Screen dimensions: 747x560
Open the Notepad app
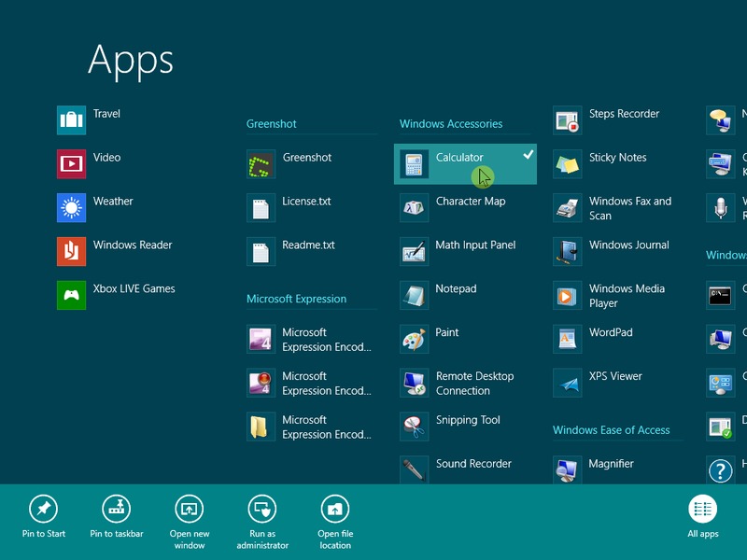[x=415, y=296]
